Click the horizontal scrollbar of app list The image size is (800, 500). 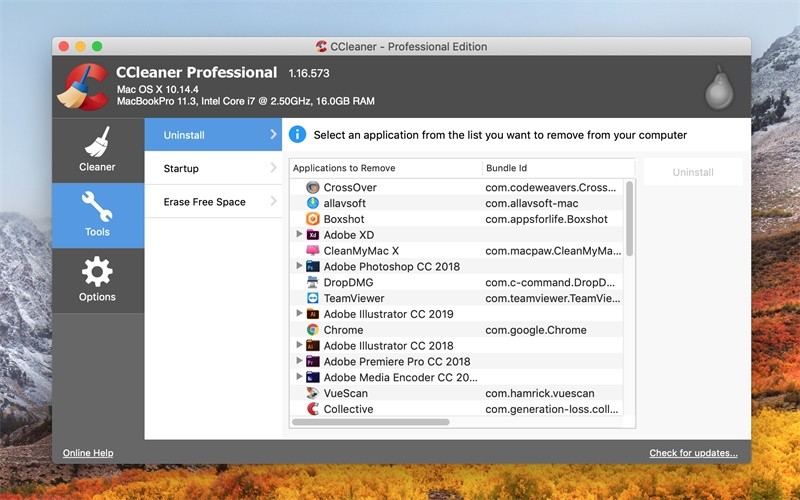click(371, 422)
